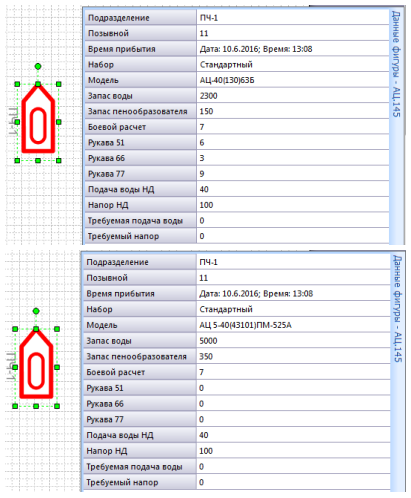Click the Рукава 66 label in the row with 3

[x=106, y=158]
